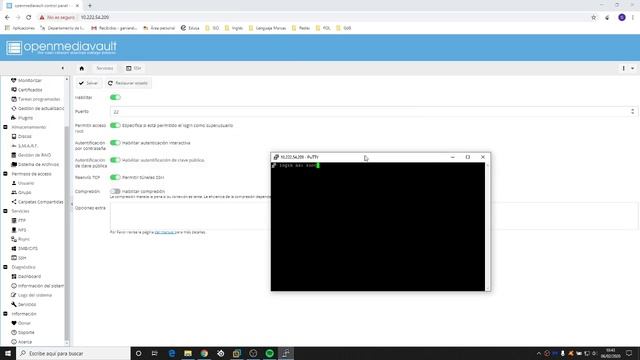This screenshot has width=640, height=360.
Task: Collapse the Permisos de acceso tree group
Action: pyautogui.click(x=5, y=174)
